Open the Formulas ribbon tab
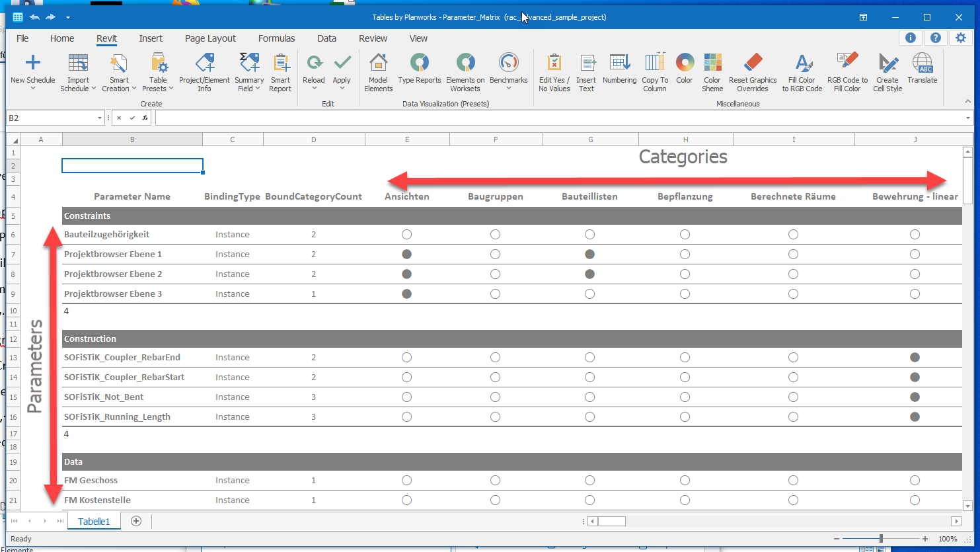Image resolution: width=980 pixels, height=552 pixels. (x=276, y=38)
